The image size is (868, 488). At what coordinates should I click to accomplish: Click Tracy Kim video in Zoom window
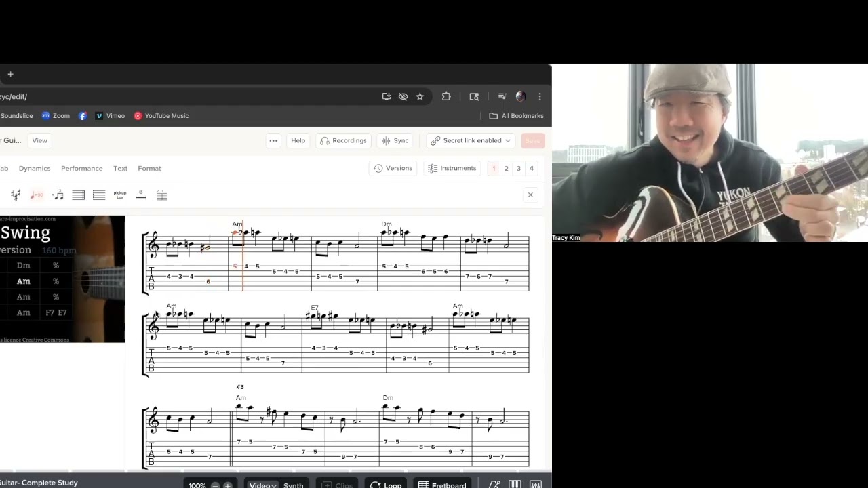click(x=710, y=152)
